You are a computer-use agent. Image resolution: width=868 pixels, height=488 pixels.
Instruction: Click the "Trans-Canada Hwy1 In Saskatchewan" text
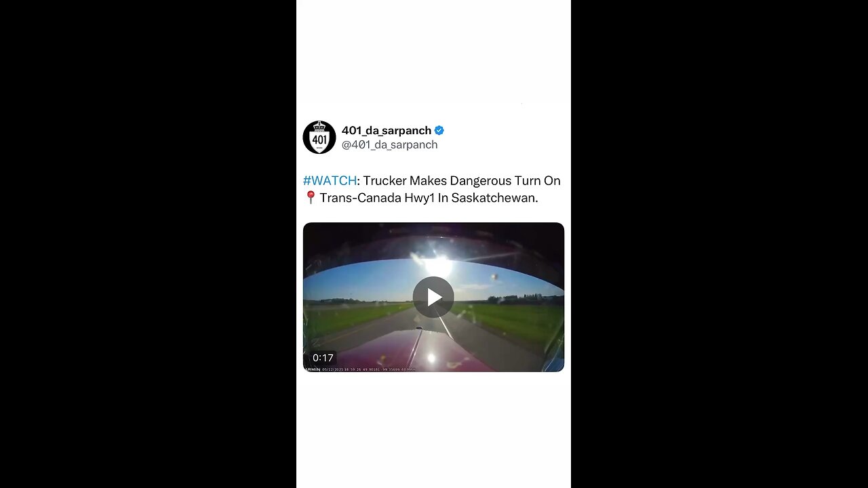pos(429,198)
